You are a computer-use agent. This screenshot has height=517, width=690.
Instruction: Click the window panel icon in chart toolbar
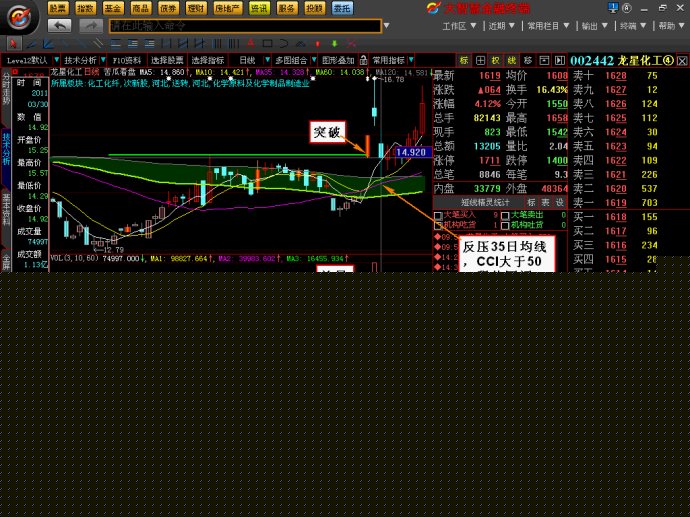544,60
